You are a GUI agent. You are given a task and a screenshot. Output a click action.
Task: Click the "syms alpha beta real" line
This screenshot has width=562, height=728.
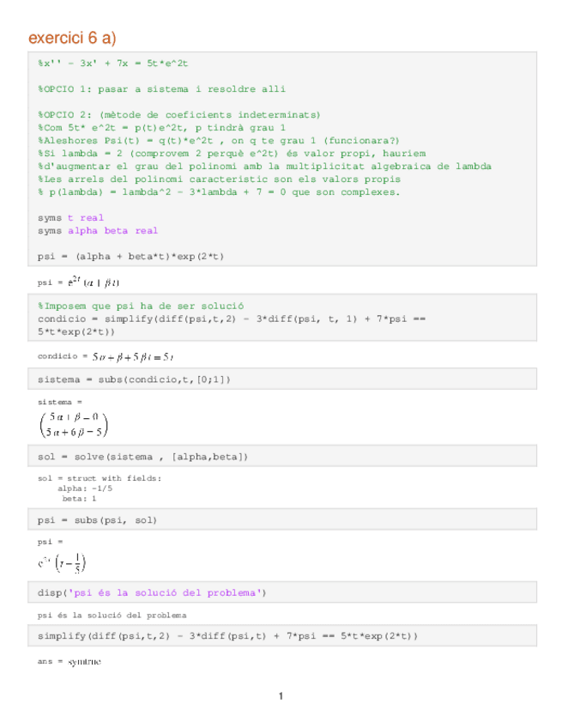click(x=98, y=231)
